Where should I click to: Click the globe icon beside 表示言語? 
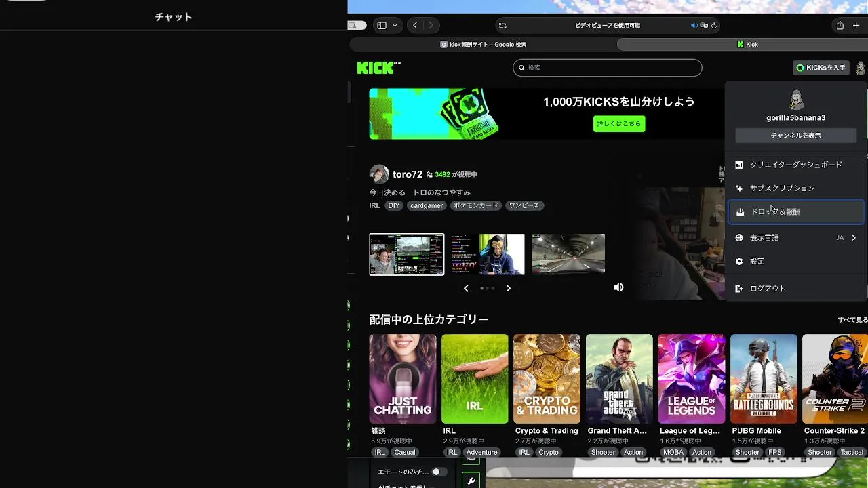[739, 238]
